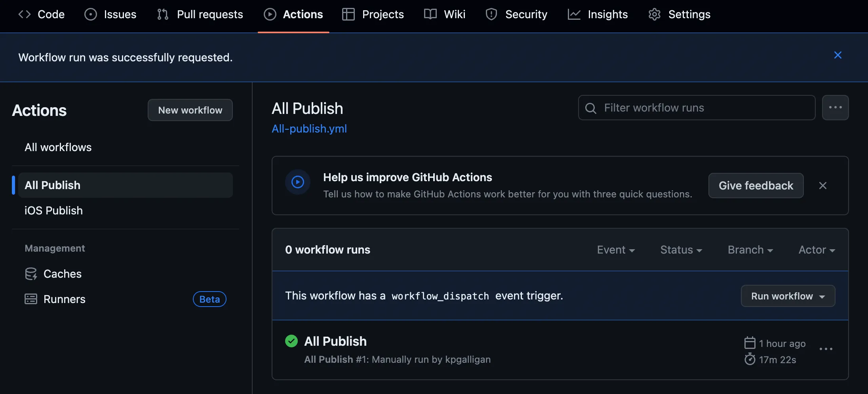Click the 'Management' section label

(x=55, y=248)
